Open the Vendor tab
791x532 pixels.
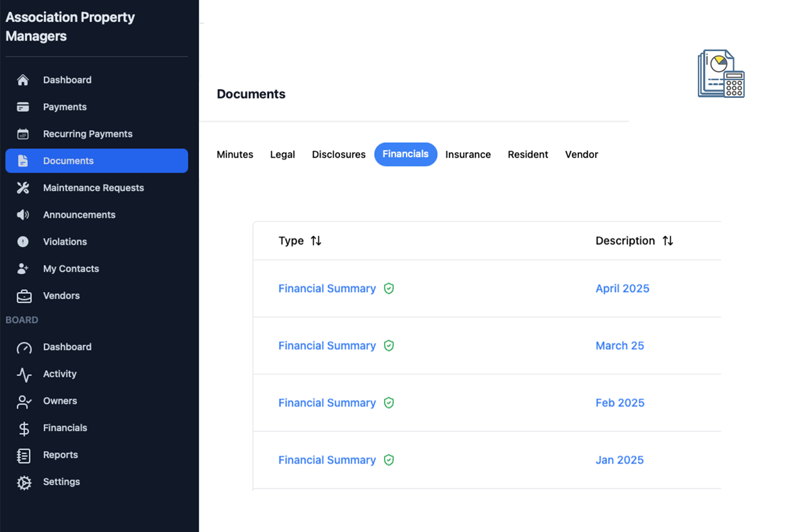pyautogui.click(x=581, y=154)
